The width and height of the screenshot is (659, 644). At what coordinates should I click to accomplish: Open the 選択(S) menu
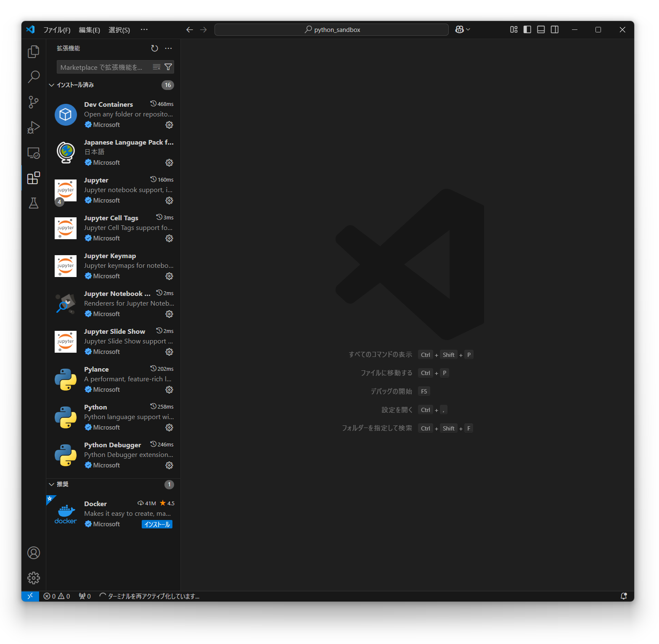119,29
